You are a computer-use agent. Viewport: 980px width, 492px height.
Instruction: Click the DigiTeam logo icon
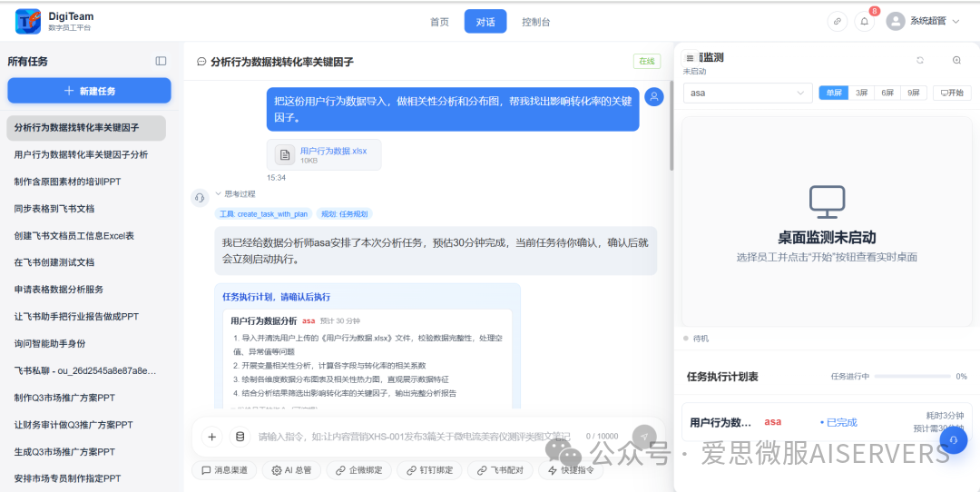pyautogui.click(x=28, y=21)
